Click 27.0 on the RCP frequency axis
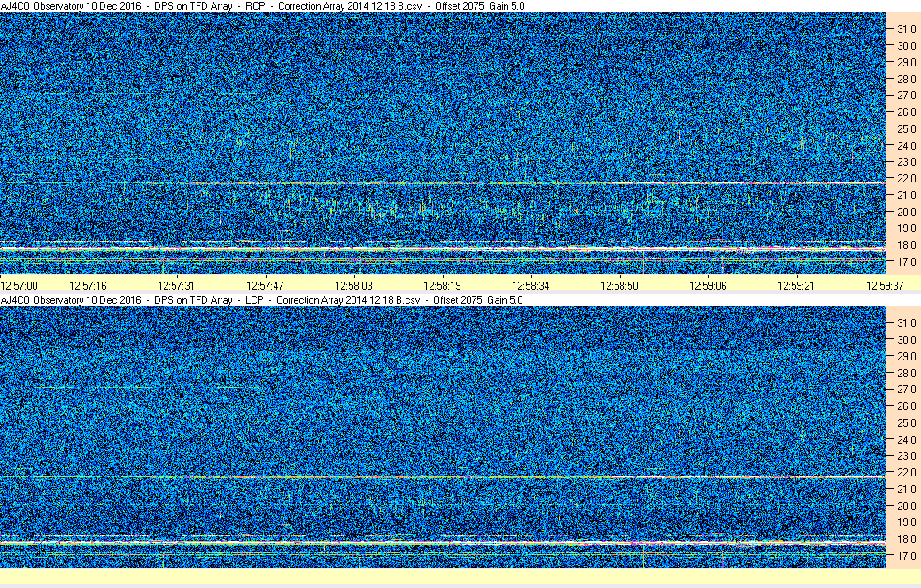 [906, 95]
